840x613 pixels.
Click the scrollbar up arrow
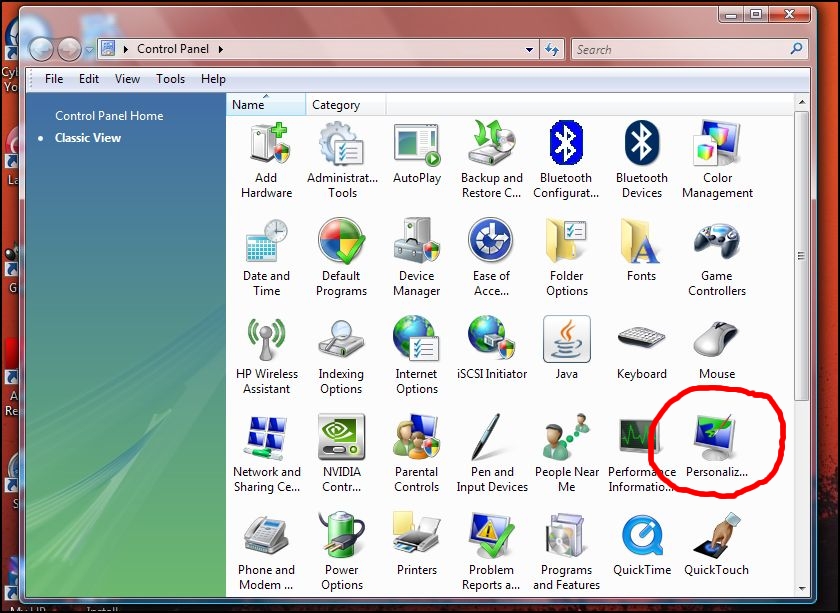(x=801, y=102)
